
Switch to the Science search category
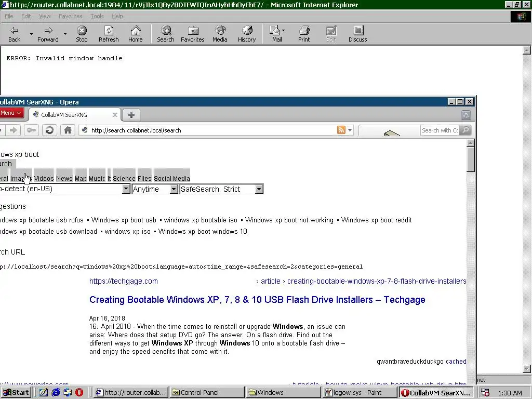[124, 179]
